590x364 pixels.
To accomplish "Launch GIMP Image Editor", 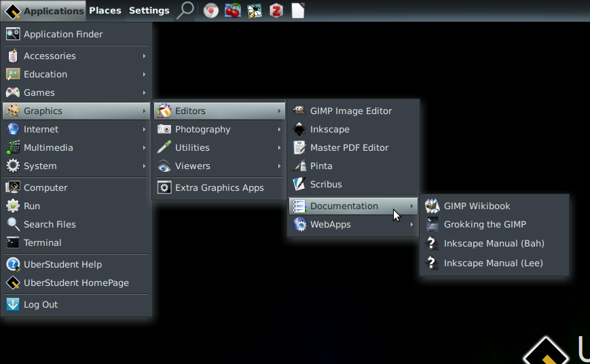I will pos(350,111).
